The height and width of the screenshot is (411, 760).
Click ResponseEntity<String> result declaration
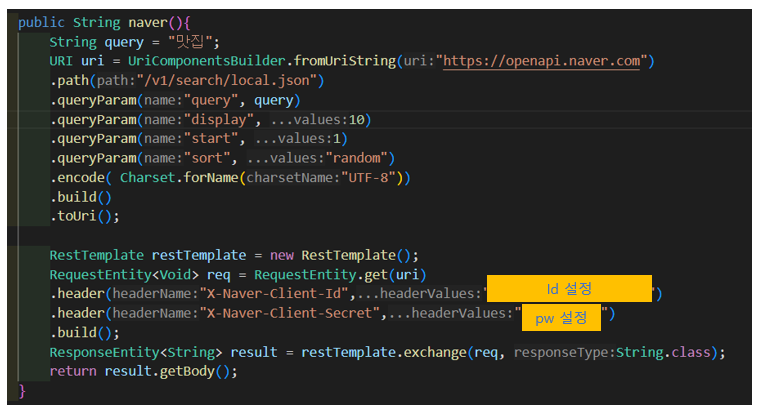click(163, 352)
